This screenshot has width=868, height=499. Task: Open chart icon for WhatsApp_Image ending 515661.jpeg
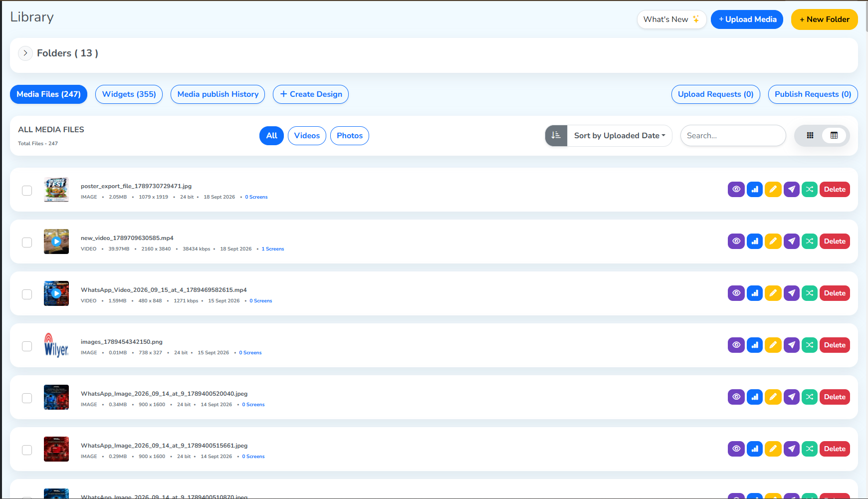point(754,449)
